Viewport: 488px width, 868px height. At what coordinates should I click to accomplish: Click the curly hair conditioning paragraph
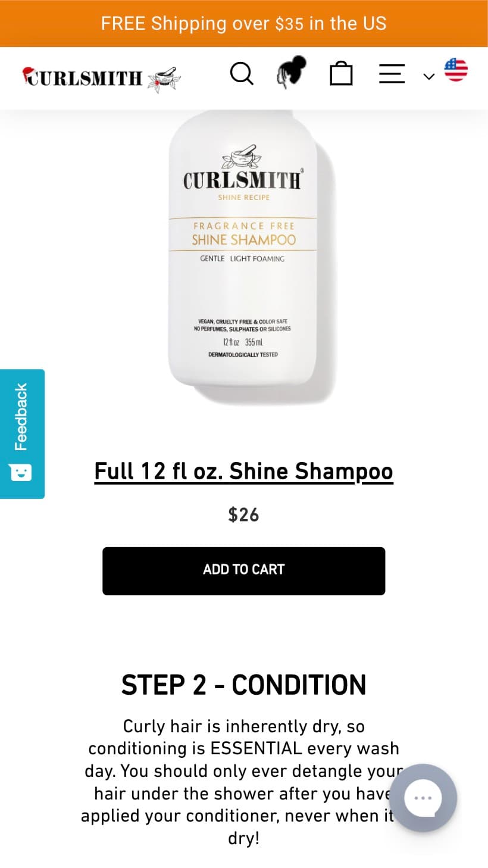click(x=243, y=782)
